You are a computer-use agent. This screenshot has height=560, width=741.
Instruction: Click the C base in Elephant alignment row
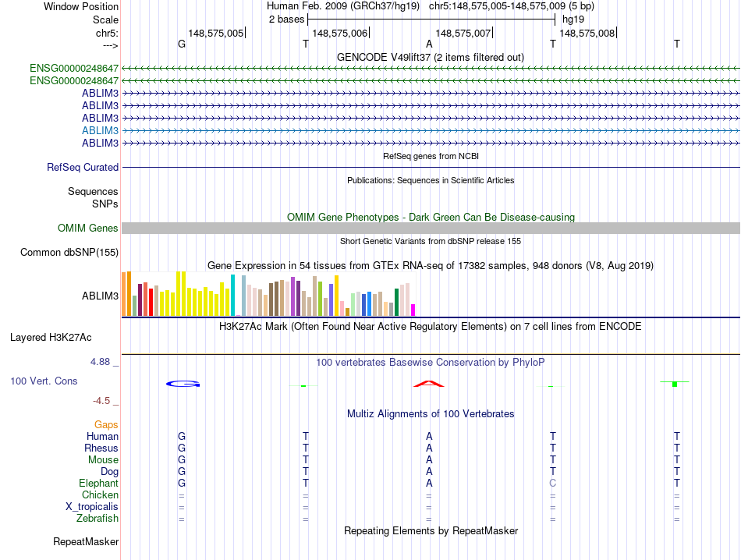(x=552, y=483)
